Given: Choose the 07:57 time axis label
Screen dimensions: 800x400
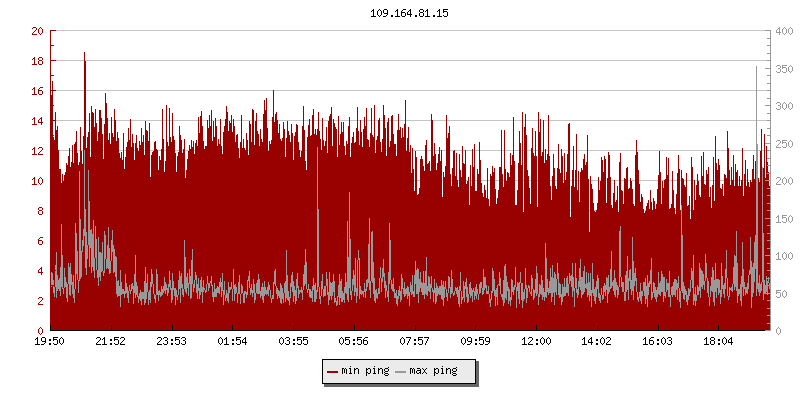Looking at the screenshot, I should tap(415, 341).
